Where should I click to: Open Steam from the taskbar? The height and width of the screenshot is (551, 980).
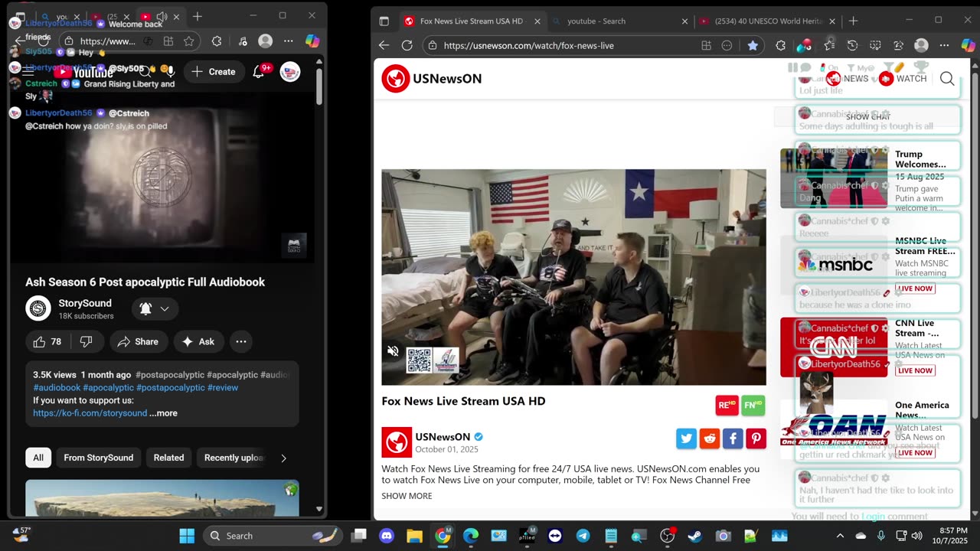click(x=695, y=536)
